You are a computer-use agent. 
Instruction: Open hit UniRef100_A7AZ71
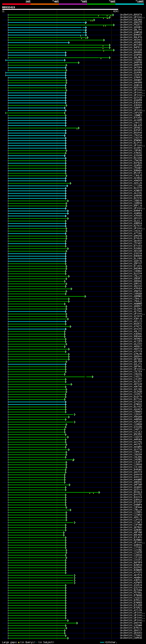tap(131, 326)
